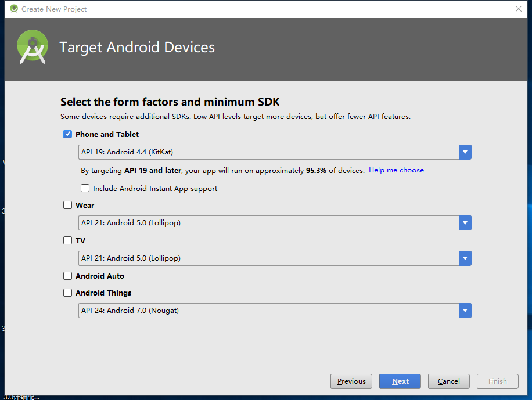The height and width of the screenshot is (400, 532).
Task: Check the TV form factor option
Action: [68, 240]
